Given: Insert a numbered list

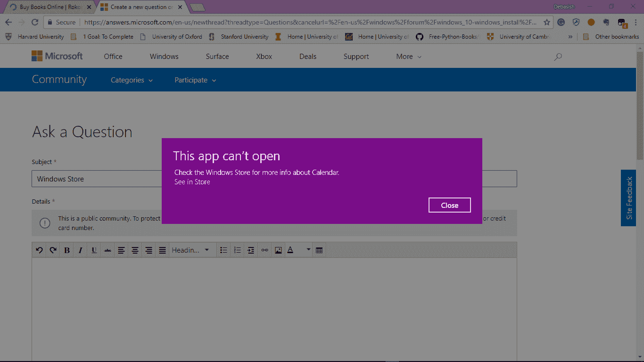Looking at the screenshot, I should (x=238, y=250).
